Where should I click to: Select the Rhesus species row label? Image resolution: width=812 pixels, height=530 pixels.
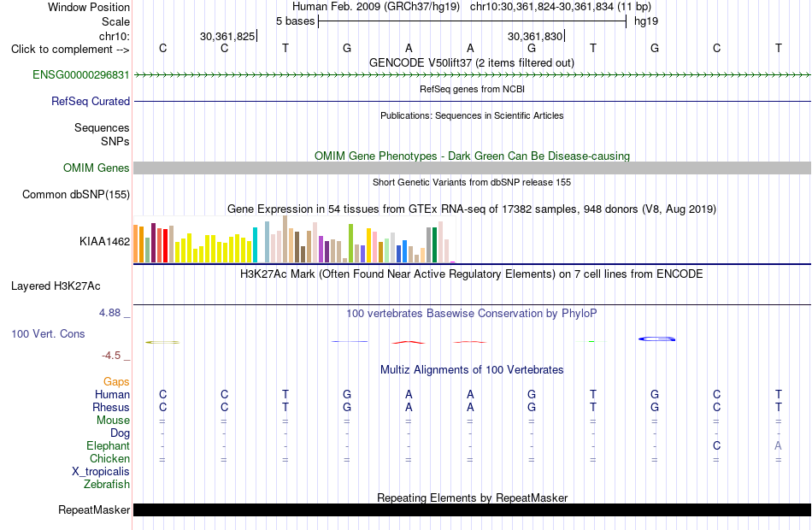tap(111, 408)
